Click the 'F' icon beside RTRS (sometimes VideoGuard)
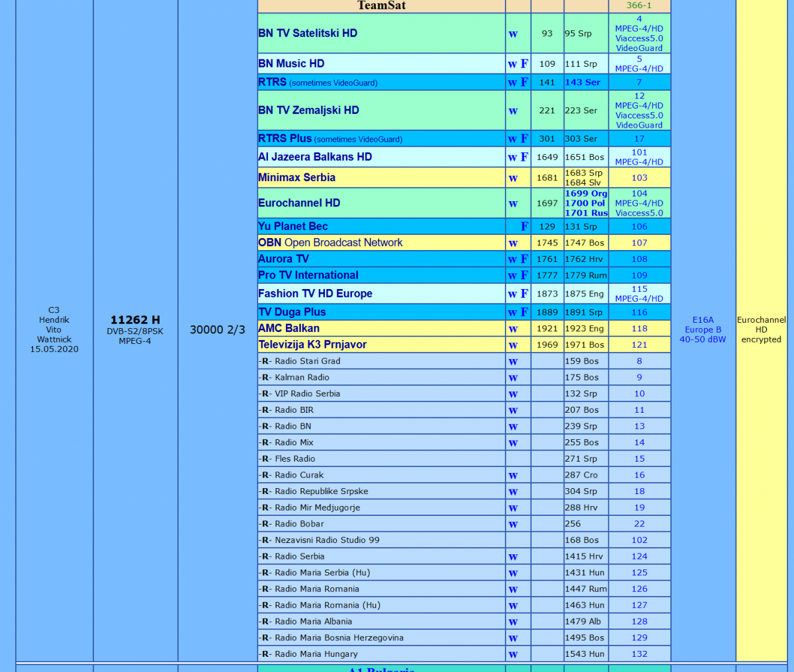Screen dimensions: 794x672 click(x=525, y=83)
